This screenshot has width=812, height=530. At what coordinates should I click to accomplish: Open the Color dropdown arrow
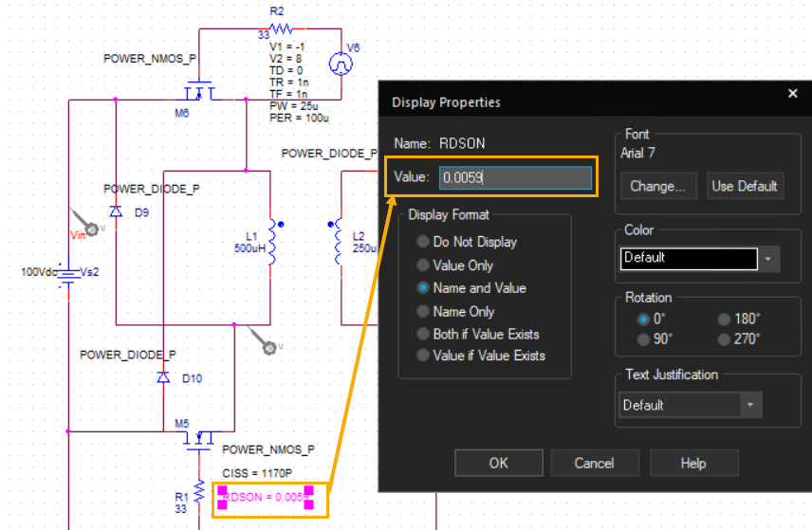tap(768, 259)
